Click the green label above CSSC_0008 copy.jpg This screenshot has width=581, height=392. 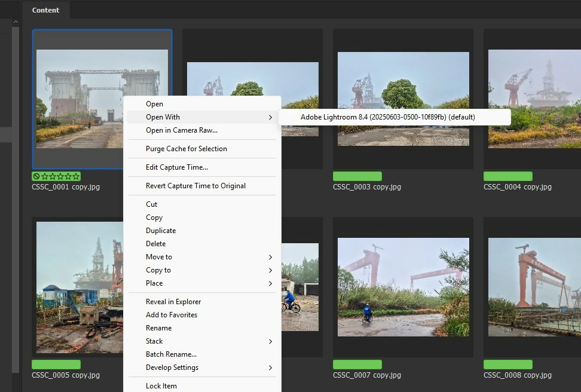coord(508,365)
